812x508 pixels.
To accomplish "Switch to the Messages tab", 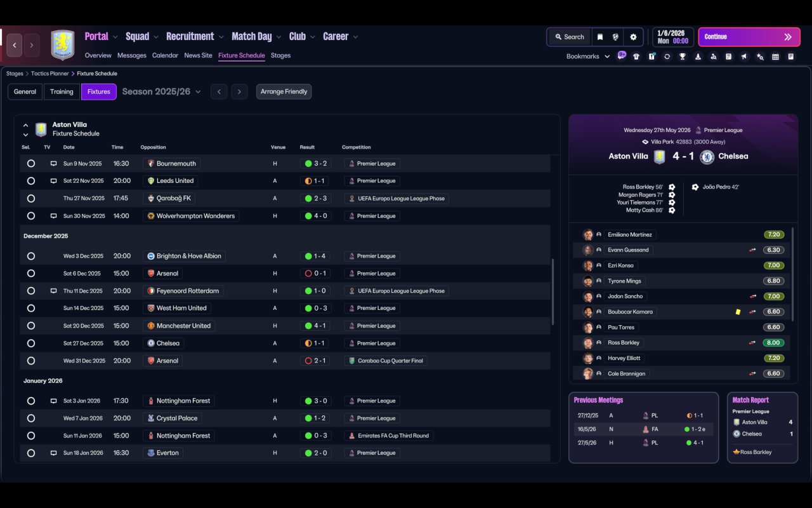I will (132, 55).
